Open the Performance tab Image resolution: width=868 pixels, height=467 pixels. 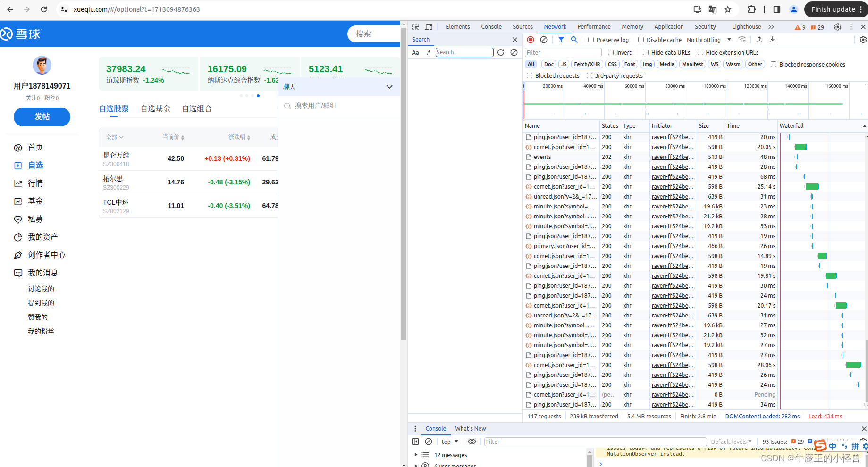coord(594,27)
